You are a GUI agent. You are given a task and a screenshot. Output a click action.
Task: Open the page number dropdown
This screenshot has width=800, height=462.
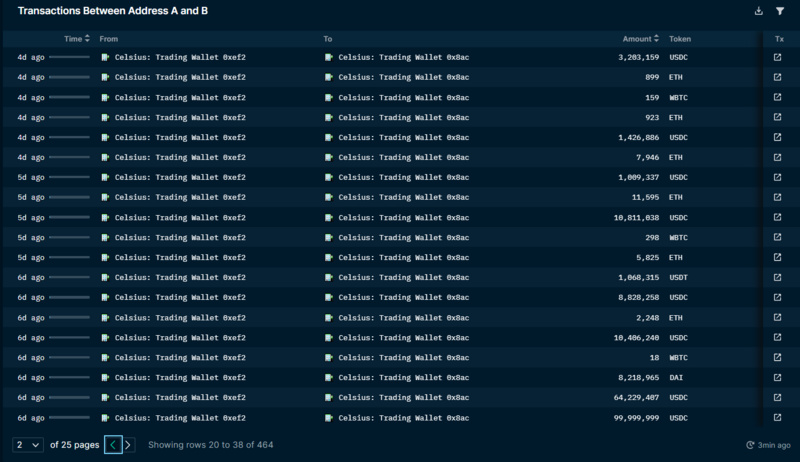[27, 444]
